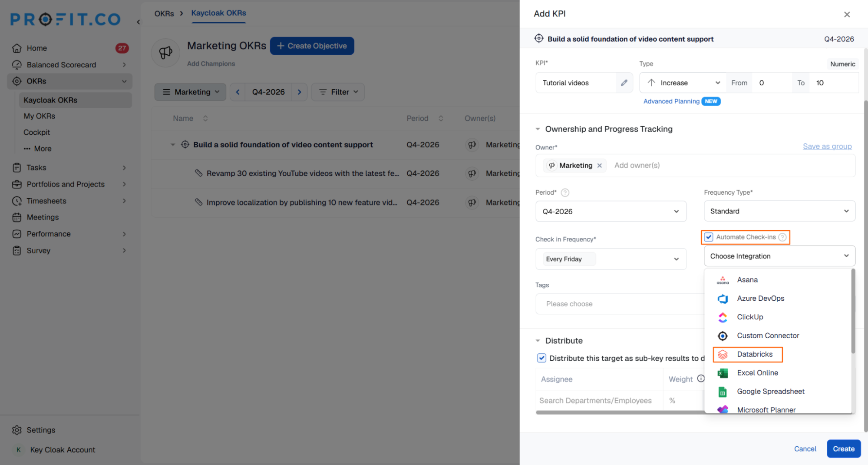Click the Asana integration icon
868x465 pixels.
point(723,280)
